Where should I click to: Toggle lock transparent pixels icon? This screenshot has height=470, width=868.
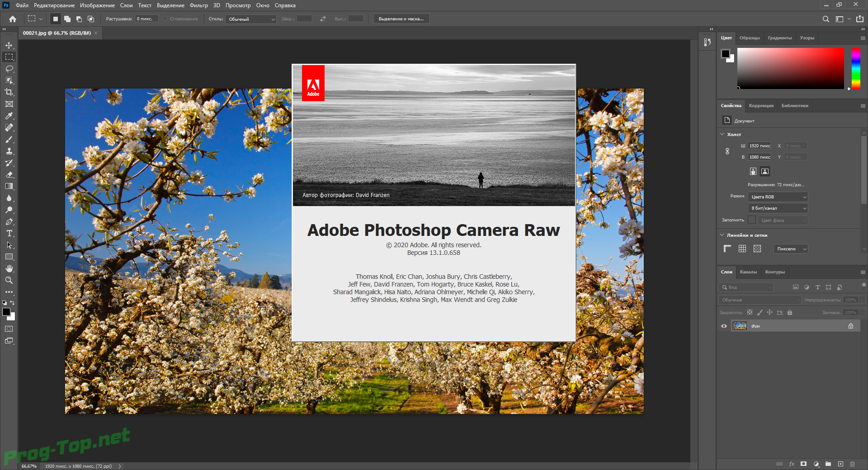[750, 312]
